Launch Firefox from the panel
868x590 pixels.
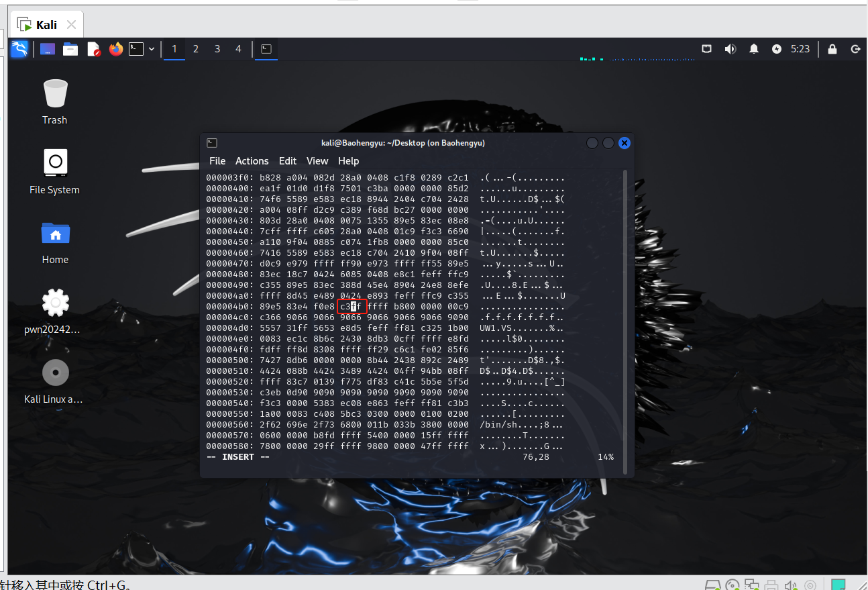pyautogui.click(x=116, y=49)
